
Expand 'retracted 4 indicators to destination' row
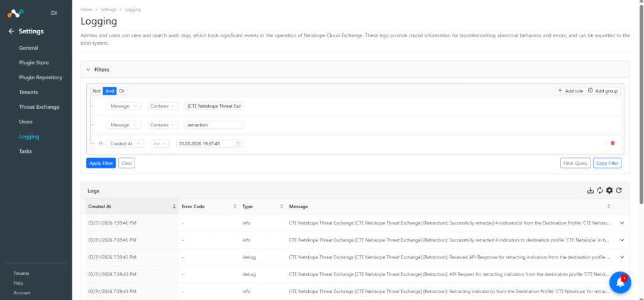click(x=622, y=240)
